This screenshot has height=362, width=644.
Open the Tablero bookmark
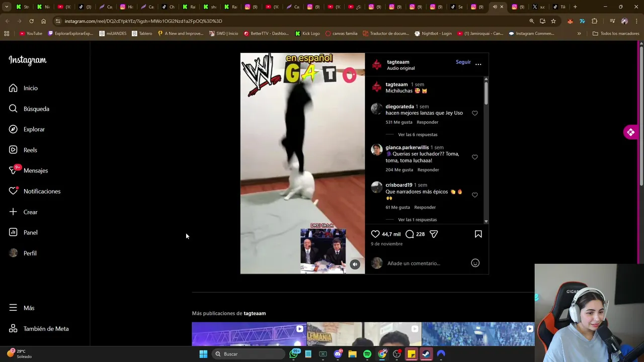click(142, 34)
